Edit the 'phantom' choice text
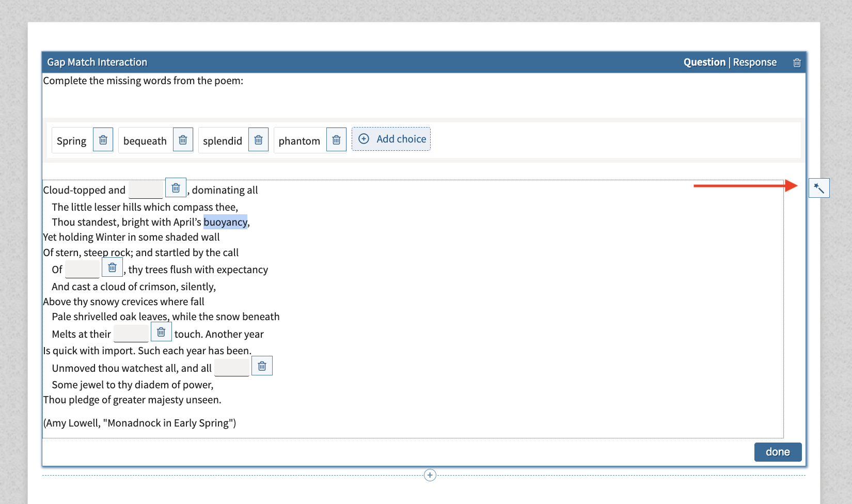 [299, 141]
